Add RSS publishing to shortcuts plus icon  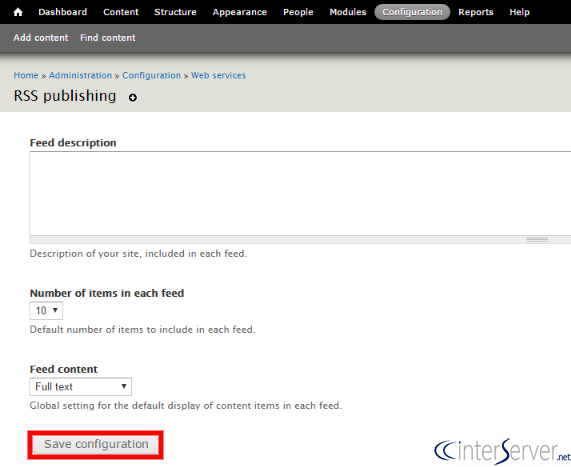click(133, 98)
